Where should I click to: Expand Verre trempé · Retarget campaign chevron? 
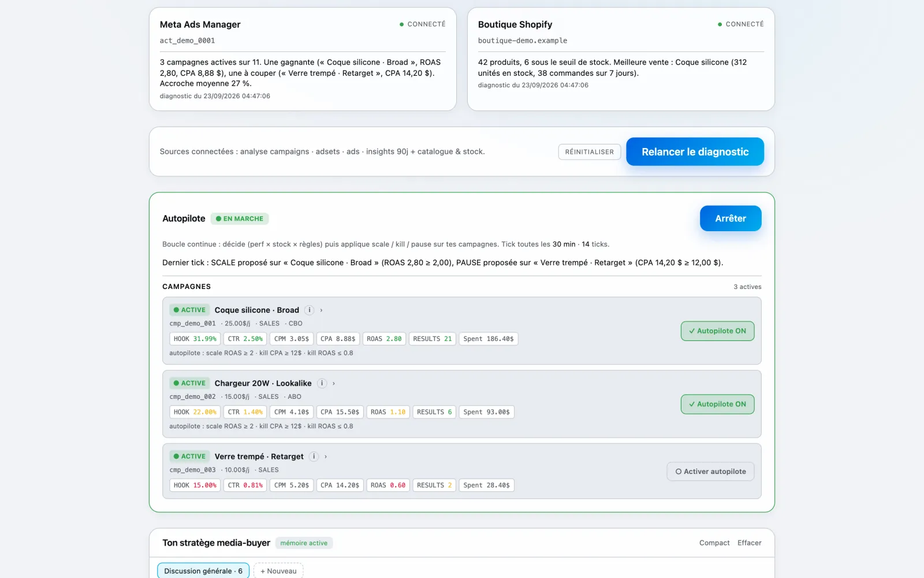tap(326, 457)
